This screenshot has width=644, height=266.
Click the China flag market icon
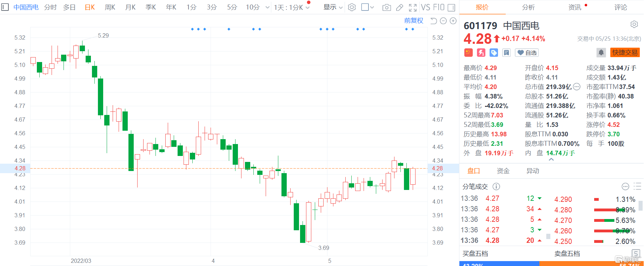click(468, 53)
